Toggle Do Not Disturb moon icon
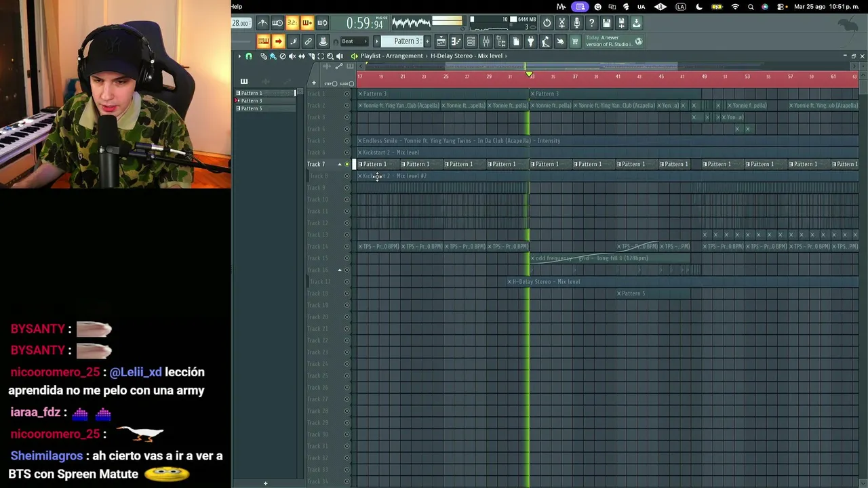The image size is (868, 488). click(x=699, y=7)
